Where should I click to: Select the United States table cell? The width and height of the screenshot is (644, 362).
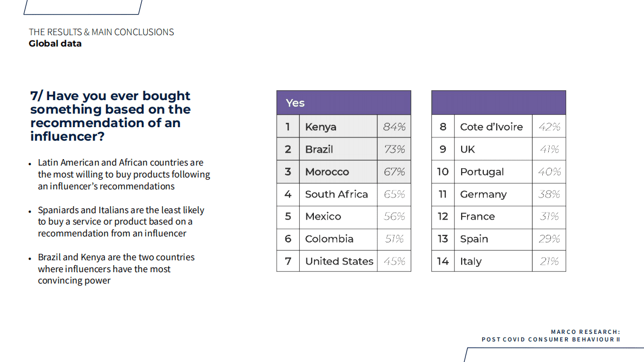[339, 261]
